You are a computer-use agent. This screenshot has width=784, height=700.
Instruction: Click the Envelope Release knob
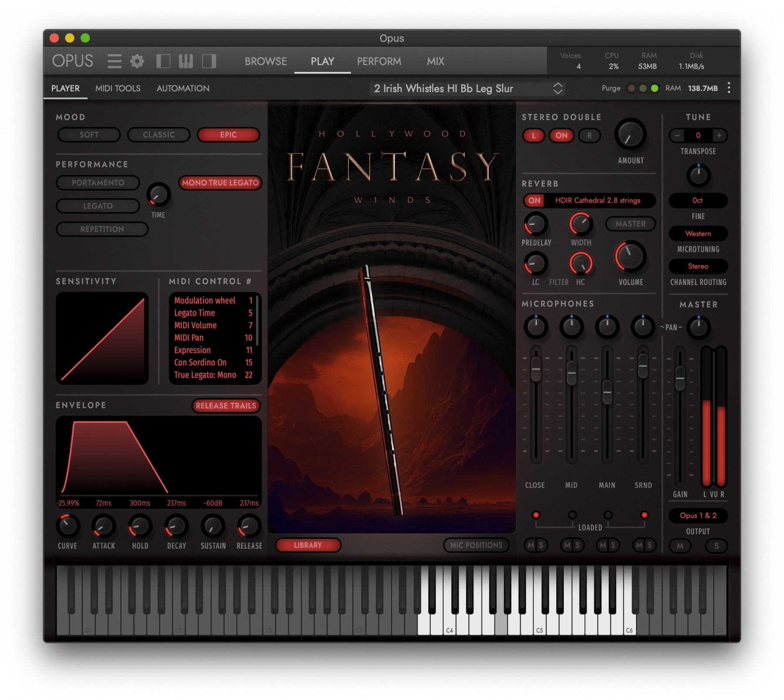pyautogui.click(x=249, y=526)
